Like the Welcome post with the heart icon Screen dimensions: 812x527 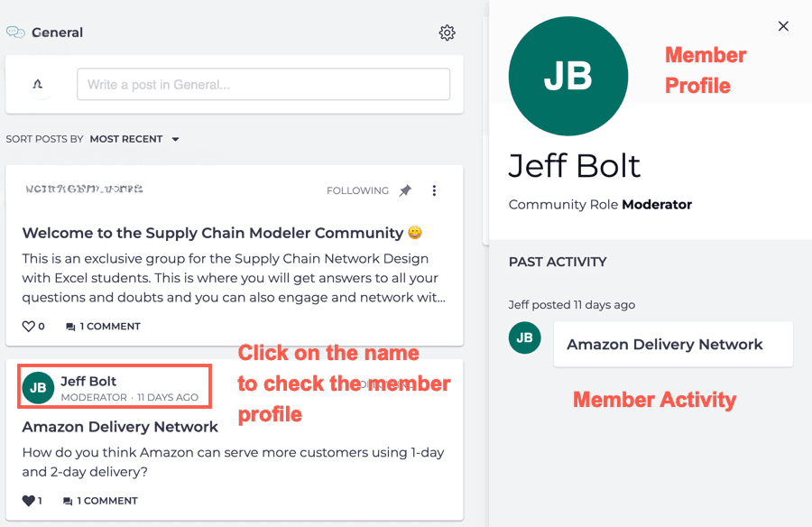click(x=29, y=326)
